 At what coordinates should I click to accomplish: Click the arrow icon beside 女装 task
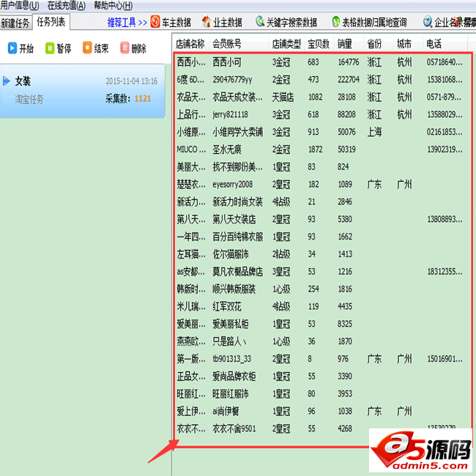pyautogui.click(x=7, y=81)
